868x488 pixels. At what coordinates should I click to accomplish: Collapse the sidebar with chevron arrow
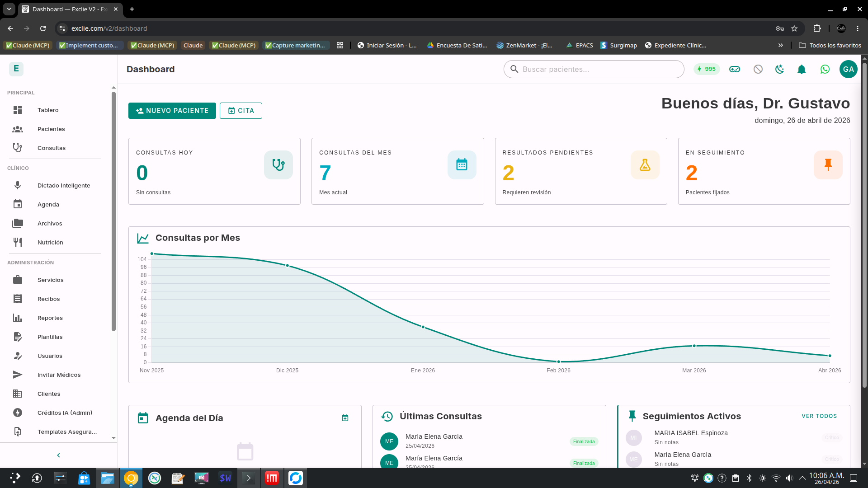[58, 455]
